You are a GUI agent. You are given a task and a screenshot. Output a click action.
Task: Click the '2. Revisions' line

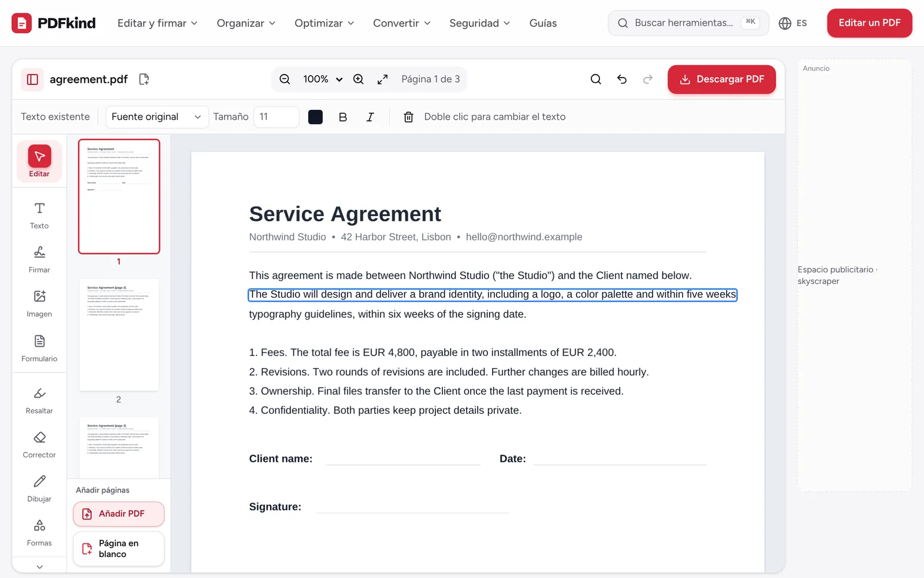[449, 372]
